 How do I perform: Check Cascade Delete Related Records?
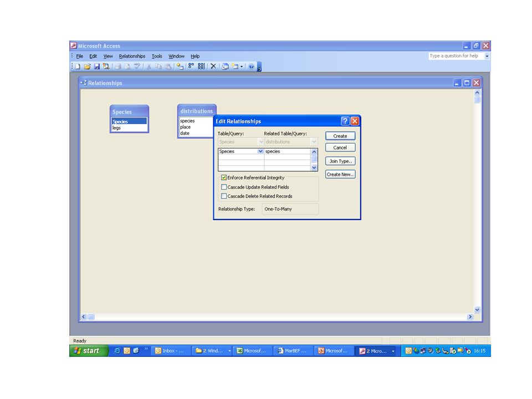[x=224, y=196]
